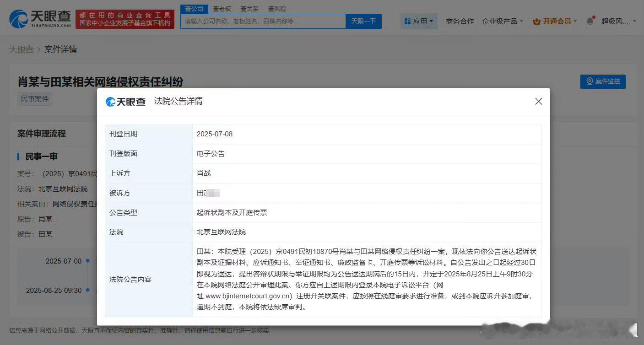Open the 应用 dropdown menu
The height and width of the screenshot is (345, 644).
pyautogui.click(x=419, y=21)
